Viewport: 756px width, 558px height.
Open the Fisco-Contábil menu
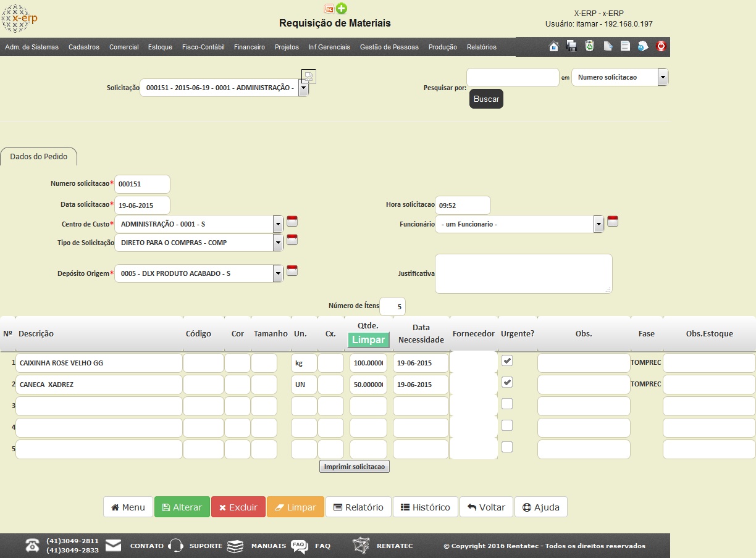pyautogui.click(x=203, y=47)
